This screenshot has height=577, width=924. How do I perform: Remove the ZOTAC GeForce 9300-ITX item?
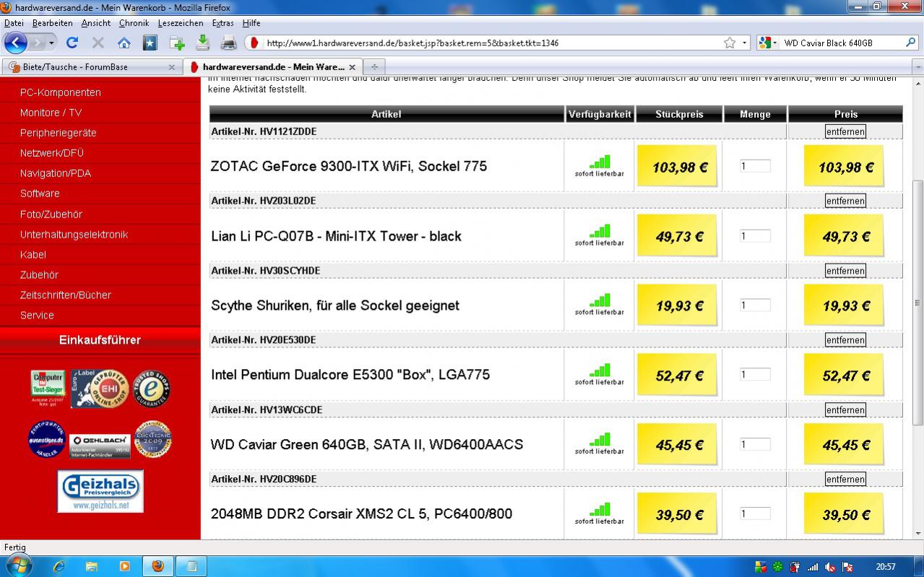point(845,131)
